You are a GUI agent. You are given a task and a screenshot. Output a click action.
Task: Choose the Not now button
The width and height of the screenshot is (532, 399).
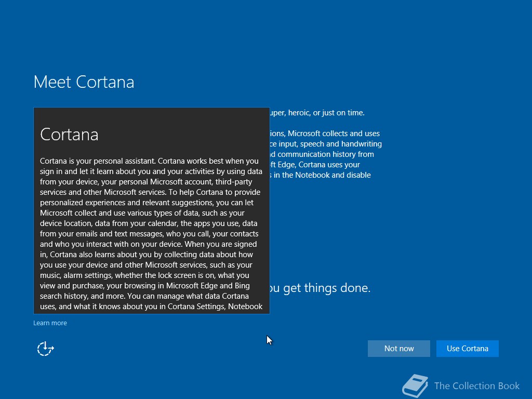pos(398,349)
